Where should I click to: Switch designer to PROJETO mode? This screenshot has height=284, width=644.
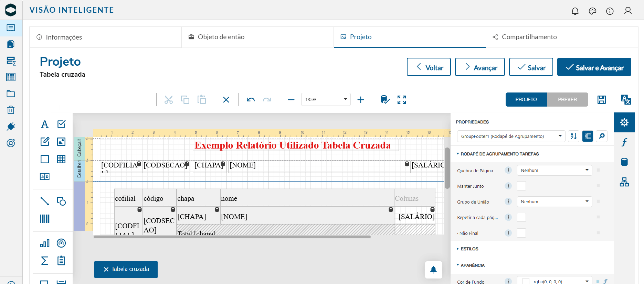[526, 99]
